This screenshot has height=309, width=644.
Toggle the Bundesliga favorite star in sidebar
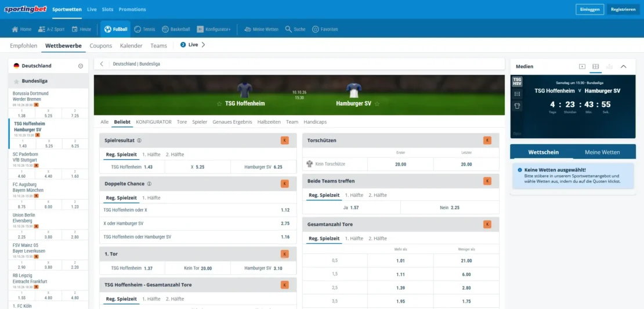(x=16, y=81)
